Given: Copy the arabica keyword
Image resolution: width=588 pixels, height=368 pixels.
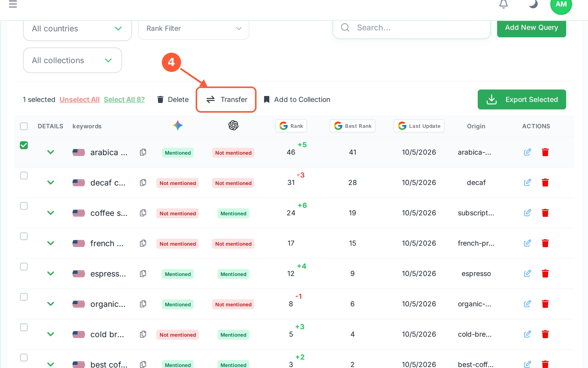Looking at the screenshot, I should point(143,152).
